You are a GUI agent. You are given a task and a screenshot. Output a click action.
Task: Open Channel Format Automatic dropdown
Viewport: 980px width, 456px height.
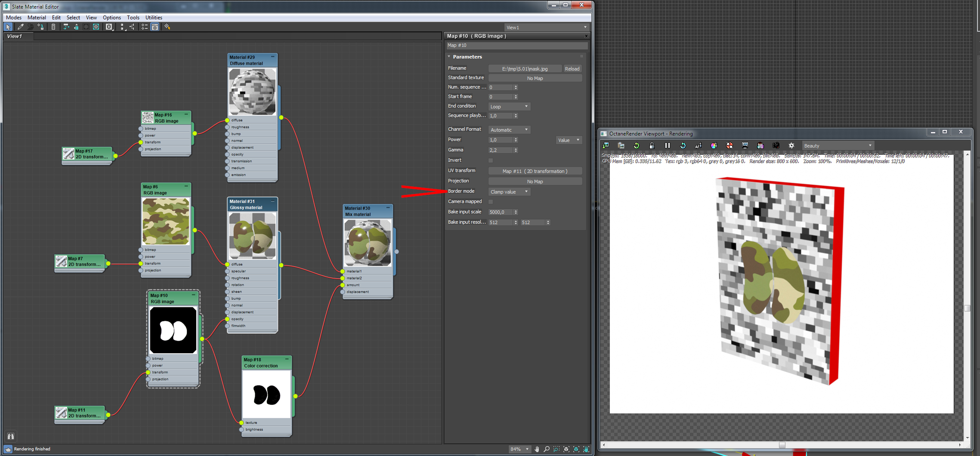[509, 129]
